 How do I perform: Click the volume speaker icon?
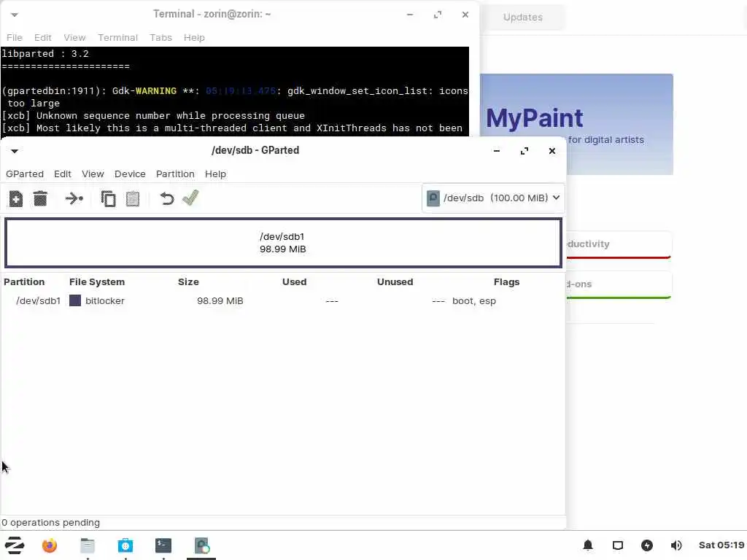676,545
